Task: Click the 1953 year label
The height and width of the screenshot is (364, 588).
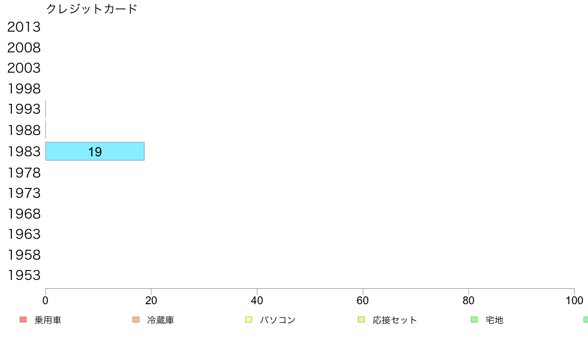Action: (x=24, y=275)
